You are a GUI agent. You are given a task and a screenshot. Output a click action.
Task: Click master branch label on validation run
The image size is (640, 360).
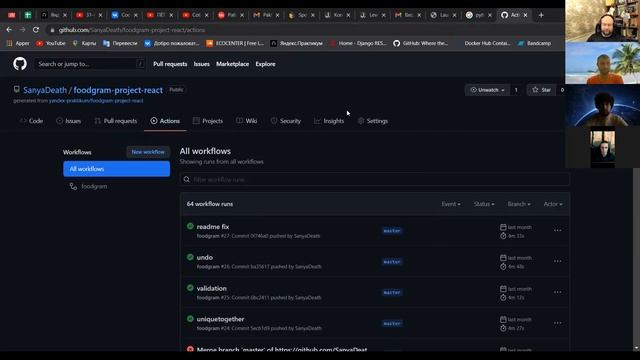[392, 293]
